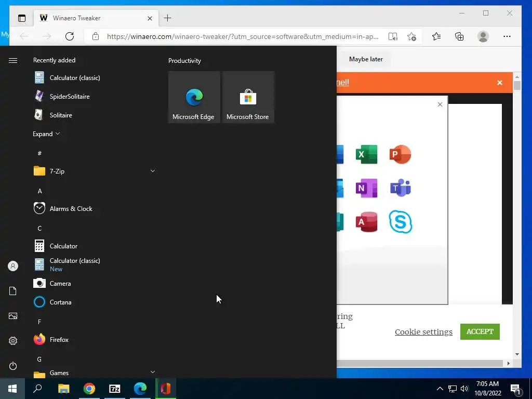Open Calculator (classic) under Recently added
This screenshot has width=532, height=399.
click(67, 78)
